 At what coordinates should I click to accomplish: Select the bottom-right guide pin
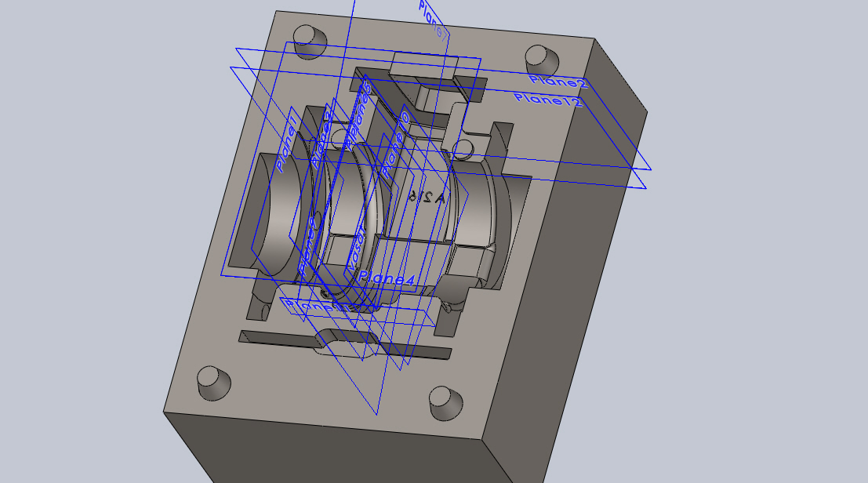tap(446, 403)
